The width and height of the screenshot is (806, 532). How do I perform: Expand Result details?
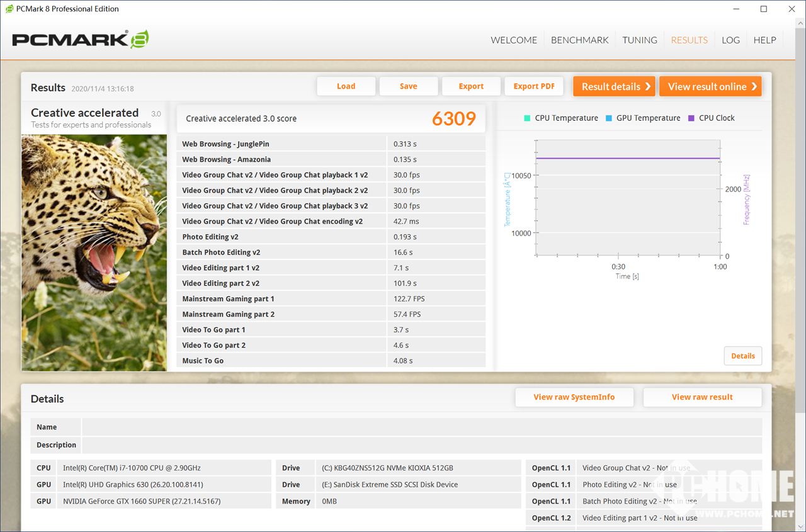click(614, 87)
